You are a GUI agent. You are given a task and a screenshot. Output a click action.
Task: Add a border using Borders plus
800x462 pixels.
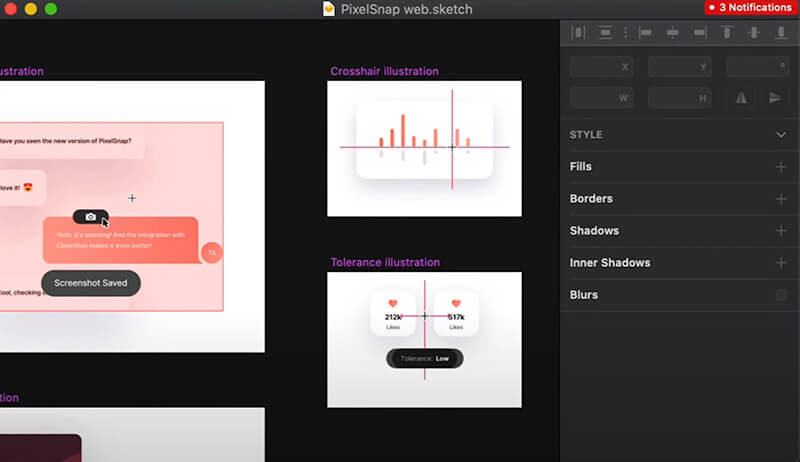click(x=781, y=199)
